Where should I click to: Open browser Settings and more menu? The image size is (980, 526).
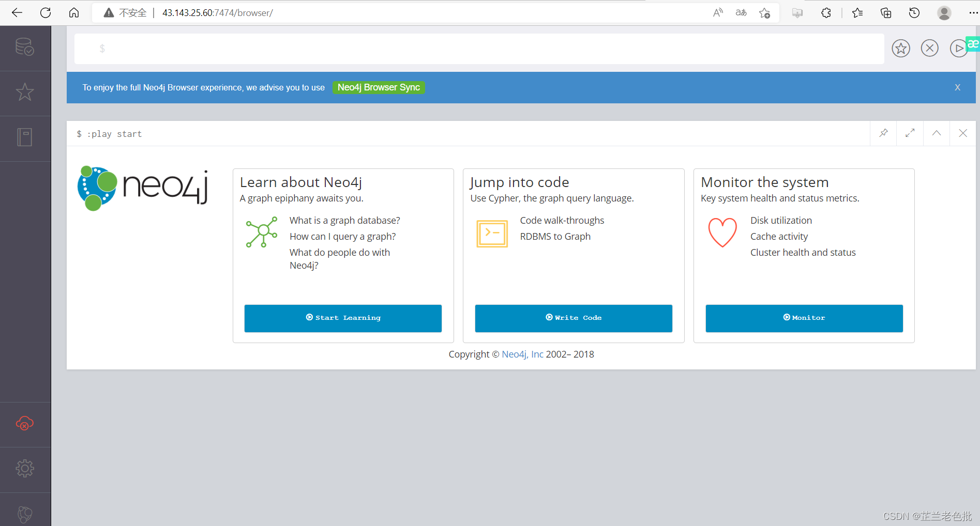click(973, 13)
